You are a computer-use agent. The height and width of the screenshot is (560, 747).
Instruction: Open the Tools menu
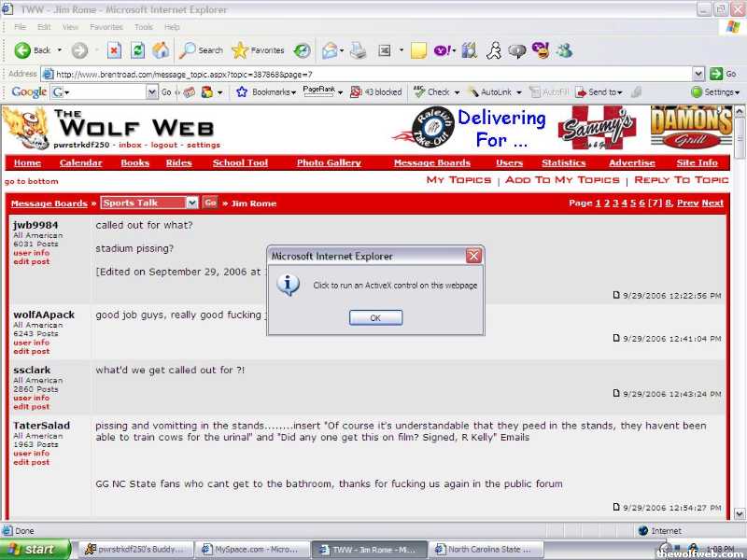click(143, 27)
